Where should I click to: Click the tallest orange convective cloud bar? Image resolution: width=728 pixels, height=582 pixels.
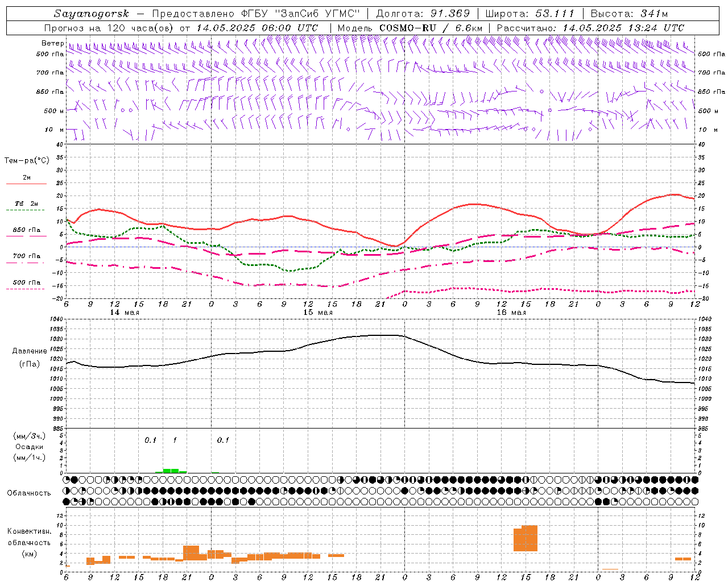[x=530, y=538]
